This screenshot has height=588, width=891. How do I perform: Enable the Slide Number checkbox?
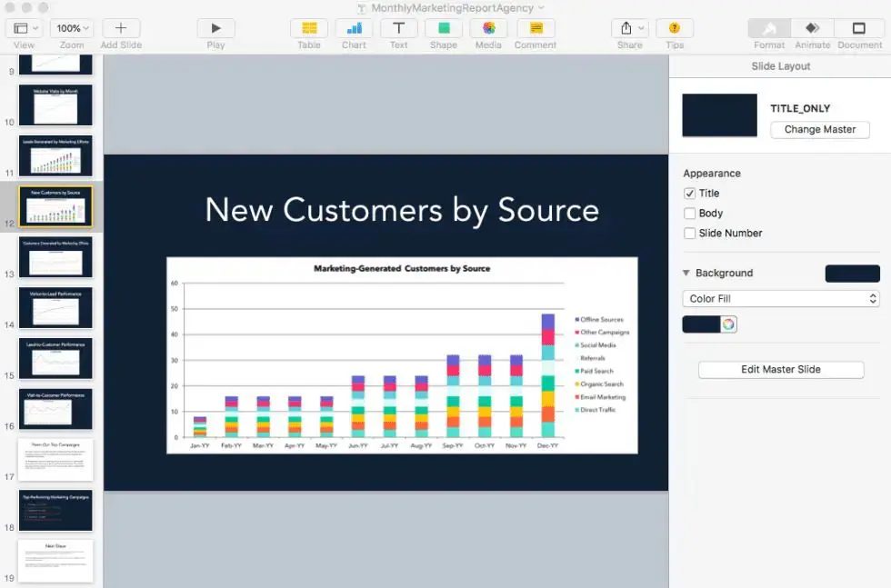pos(690,234)
